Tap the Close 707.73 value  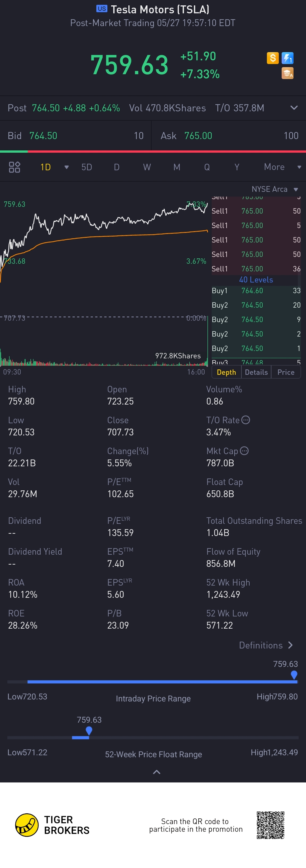coord(120,432)
